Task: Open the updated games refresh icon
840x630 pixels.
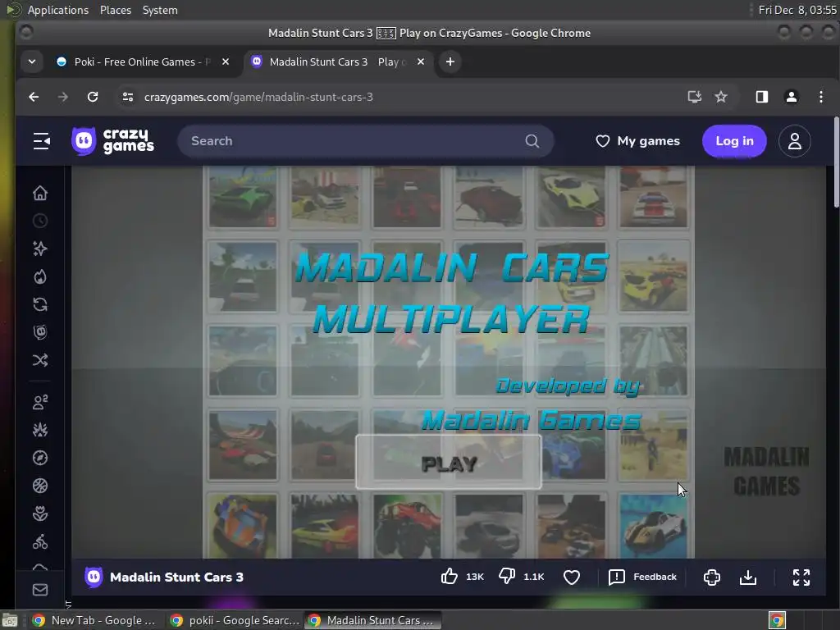Action: 40,304
